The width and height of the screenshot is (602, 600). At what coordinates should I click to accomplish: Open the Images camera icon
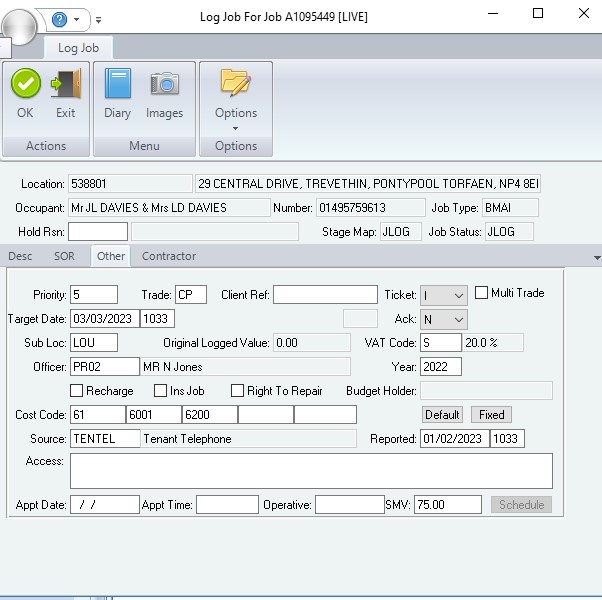[x=165, y=83]
